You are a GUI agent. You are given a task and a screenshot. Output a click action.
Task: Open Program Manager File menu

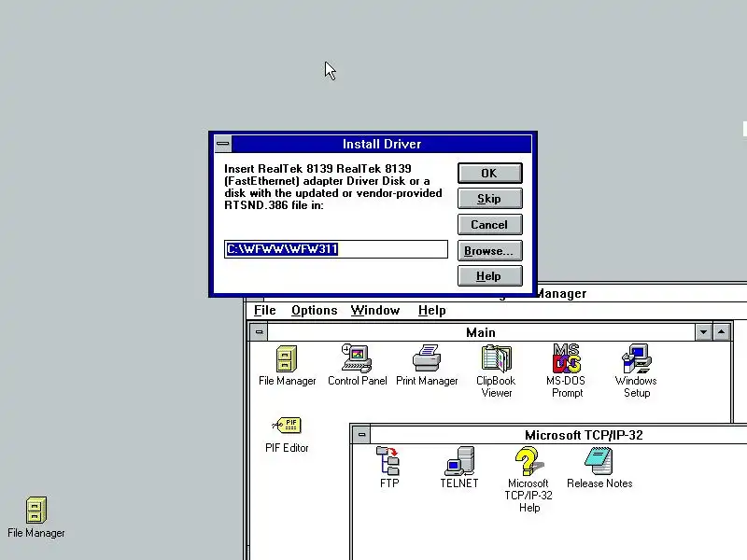tap(265, 311)
